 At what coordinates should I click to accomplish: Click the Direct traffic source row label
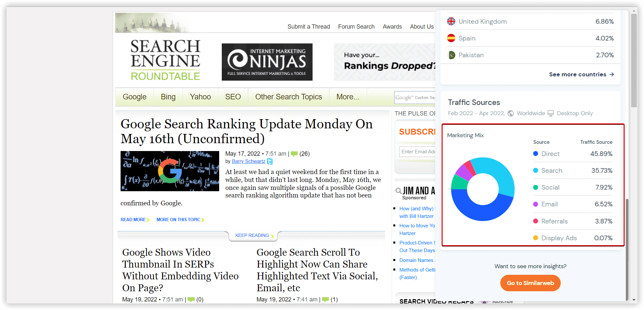click(x=550, y=154)
